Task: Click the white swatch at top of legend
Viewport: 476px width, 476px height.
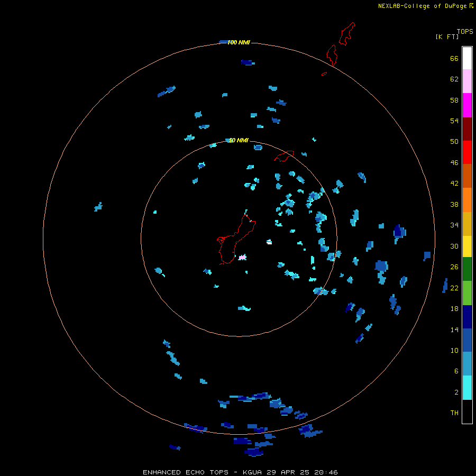Action: (467, 58)
